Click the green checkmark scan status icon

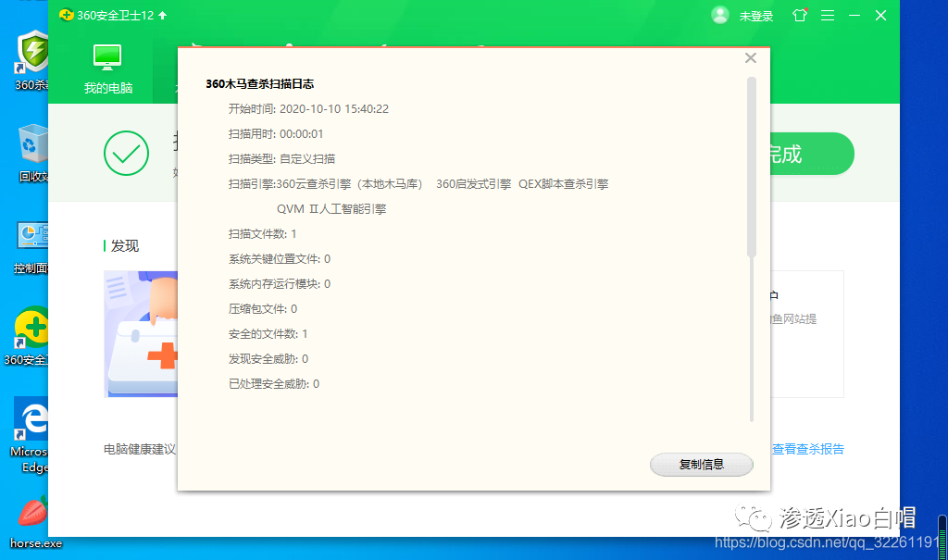[x=126, y=153]
